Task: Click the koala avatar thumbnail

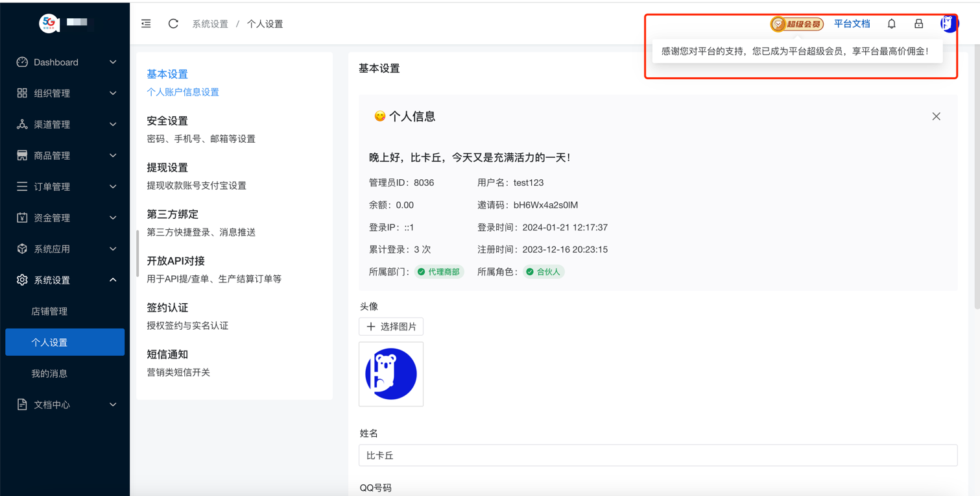Action: 391,374
